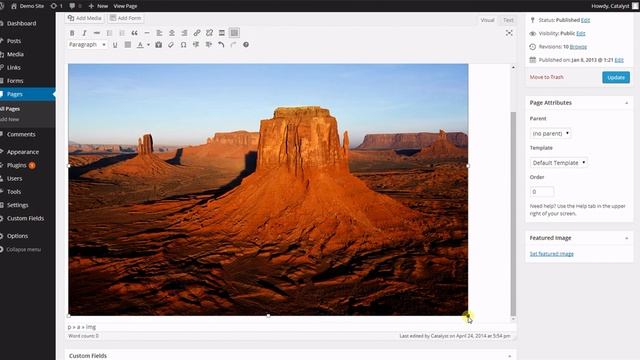
Task: Edit the published date
Action: click(x=619, y=60)
